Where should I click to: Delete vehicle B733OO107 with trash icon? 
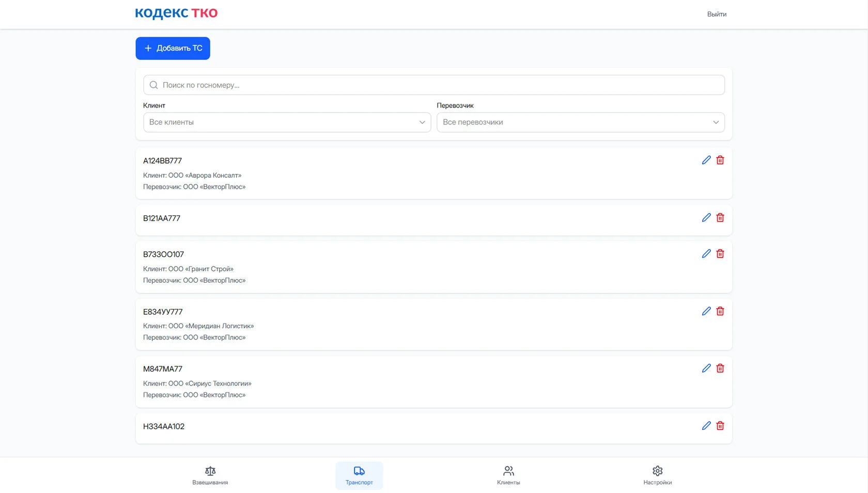click(720, 254)
